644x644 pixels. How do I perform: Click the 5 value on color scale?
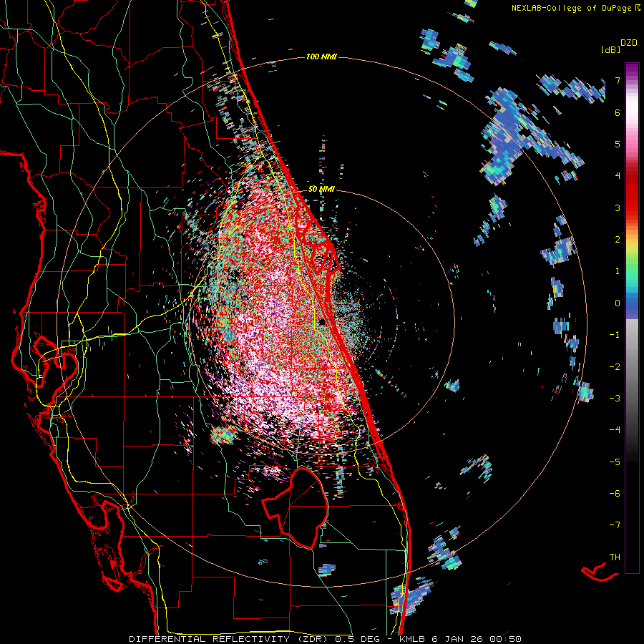coord(618,144)
